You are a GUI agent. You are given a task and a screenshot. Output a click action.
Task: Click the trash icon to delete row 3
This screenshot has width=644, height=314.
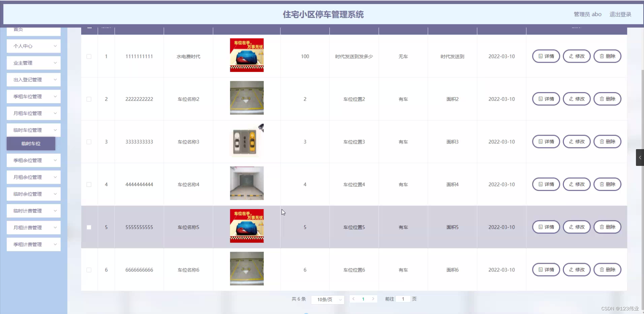601,141
